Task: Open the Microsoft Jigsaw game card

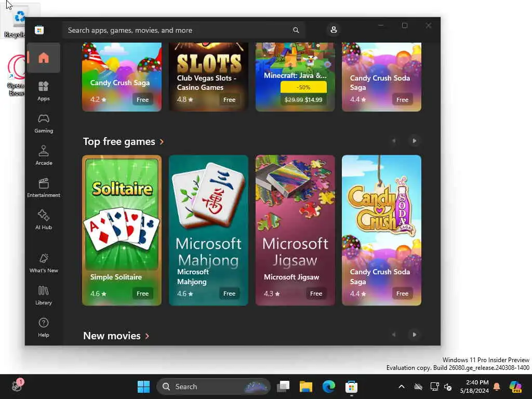Action: pos(295,230)
